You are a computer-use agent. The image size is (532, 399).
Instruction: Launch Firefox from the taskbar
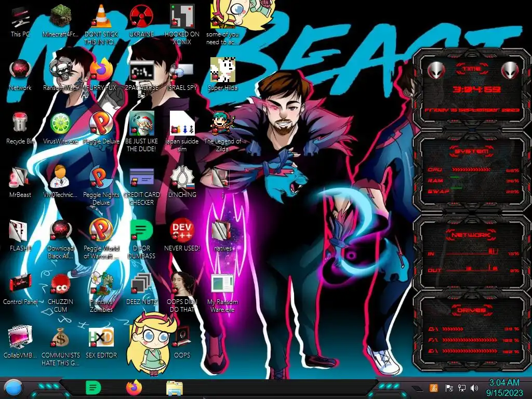pos(134,388)
